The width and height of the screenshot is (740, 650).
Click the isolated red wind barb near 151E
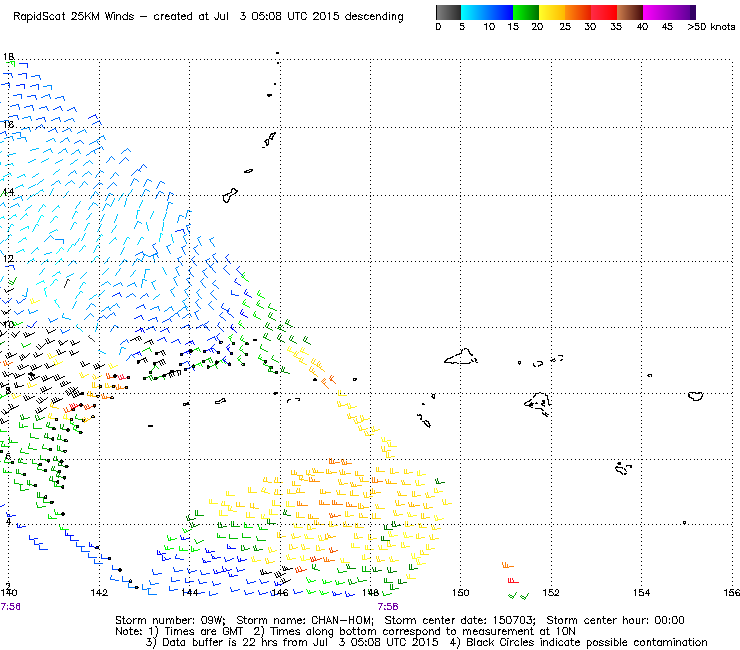[x=513, y=581]
